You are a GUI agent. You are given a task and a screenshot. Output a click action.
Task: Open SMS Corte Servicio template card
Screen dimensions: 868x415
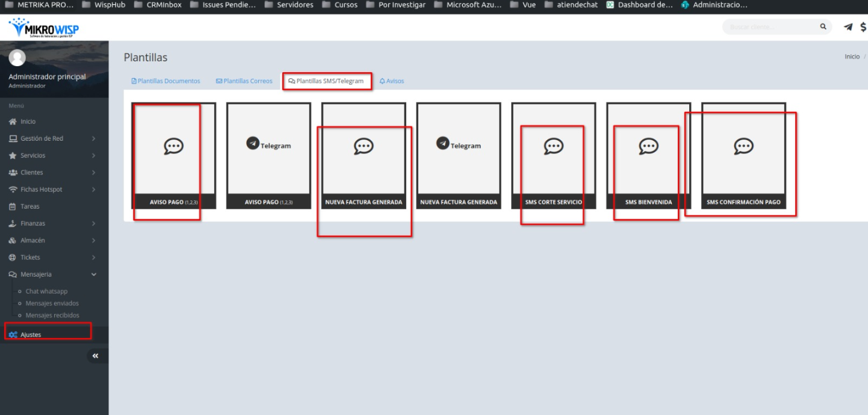[553, 156]
